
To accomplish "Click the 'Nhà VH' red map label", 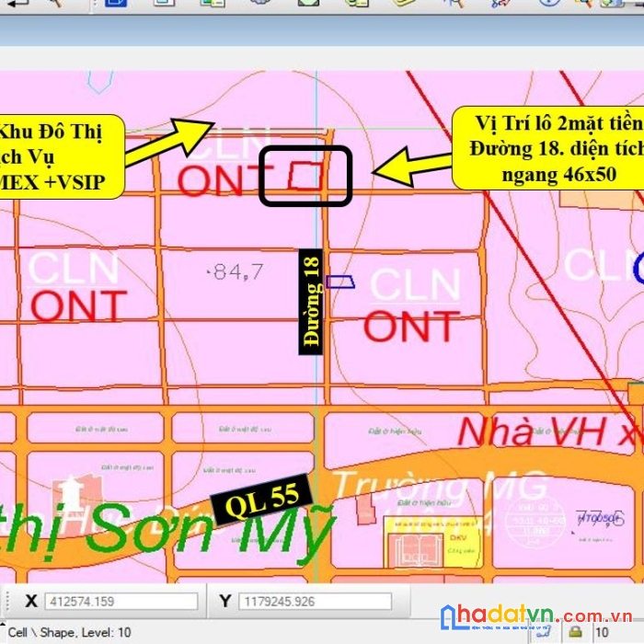I will (533, 432).
